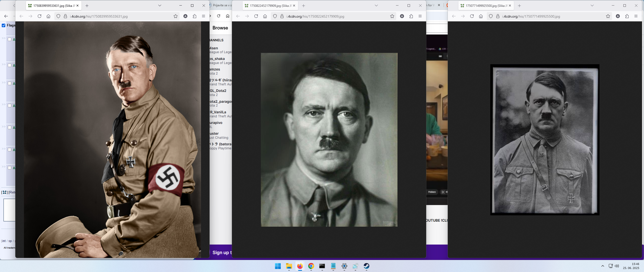Open extensions in the 1750771499925500.jpg window
Screen dimensions: 644x272
click(x=627, y=16)
